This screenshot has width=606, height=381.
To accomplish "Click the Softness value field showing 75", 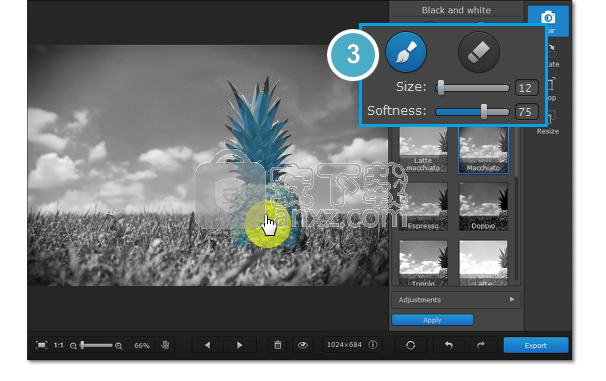I will point(526,112).
